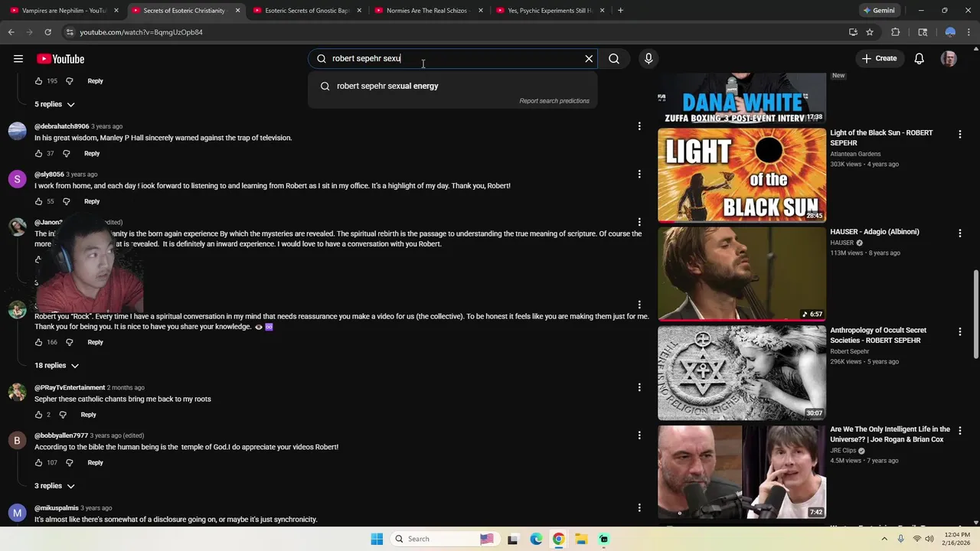Screen dimensions: 980x551
Task: Dislike the comment by @debrahatch8906
Action: point(66,154)
